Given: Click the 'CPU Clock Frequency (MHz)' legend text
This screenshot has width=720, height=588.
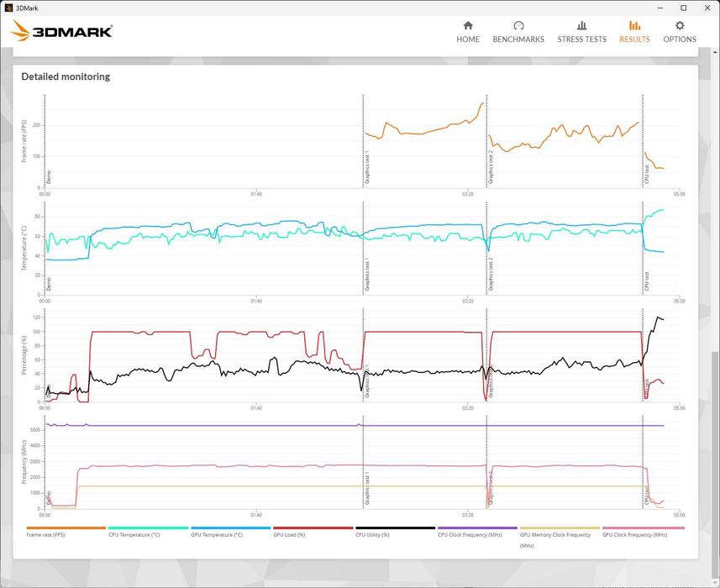Looking at the screenshot, I should 470,535.
